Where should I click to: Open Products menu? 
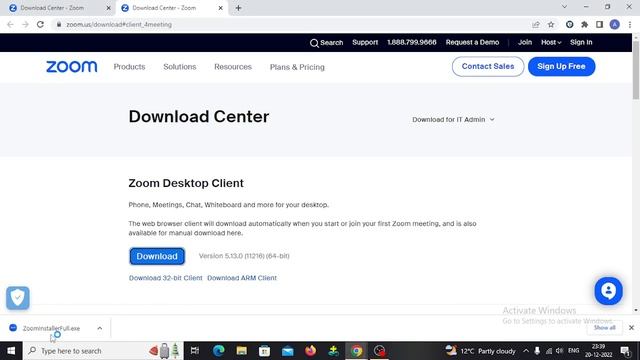click(129, 67)
